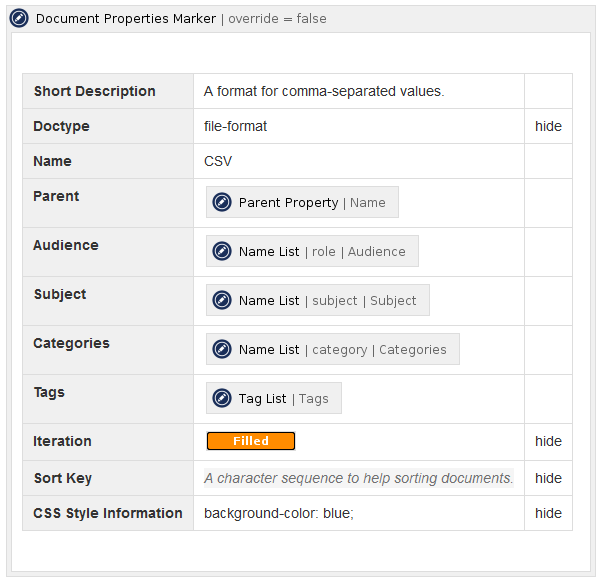Screen dimensions: 605x586
Task: Click the Subject Name List macro icon
Action: 222,300
